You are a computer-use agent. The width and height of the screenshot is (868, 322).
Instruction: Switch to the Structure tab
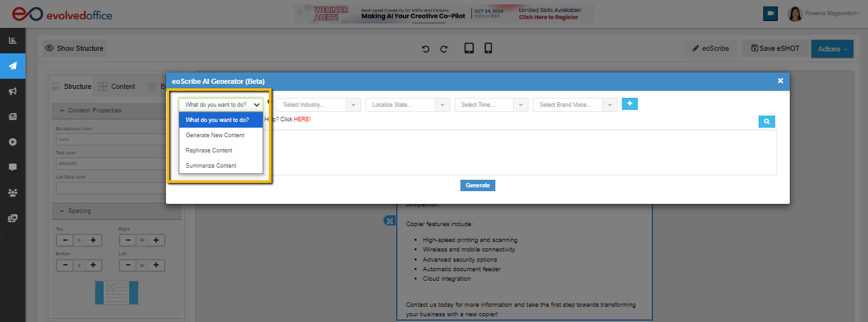click(71, 86)
